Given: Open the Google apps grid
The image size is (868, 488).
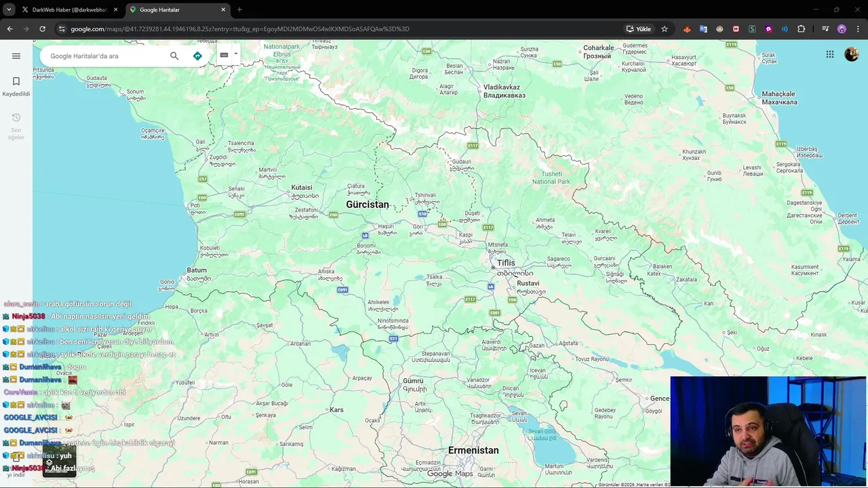Looking at the screenshot, I should [x=829, y=54].
